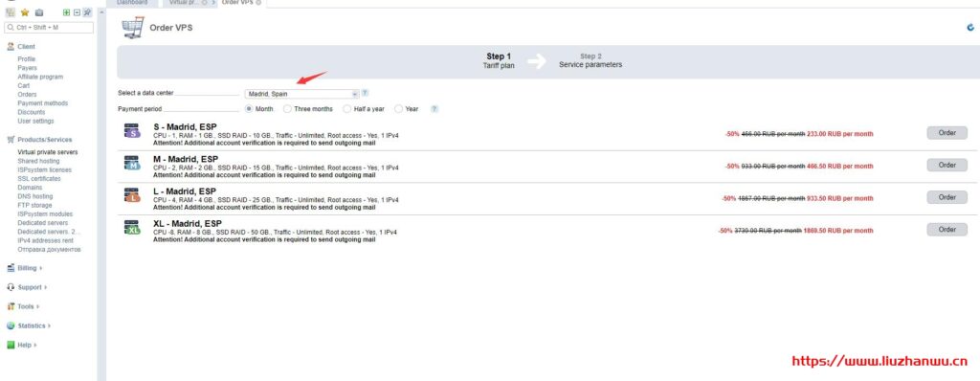Open the data center dropdown
This screenshot has height=381, width=980.
click(301, 94)
